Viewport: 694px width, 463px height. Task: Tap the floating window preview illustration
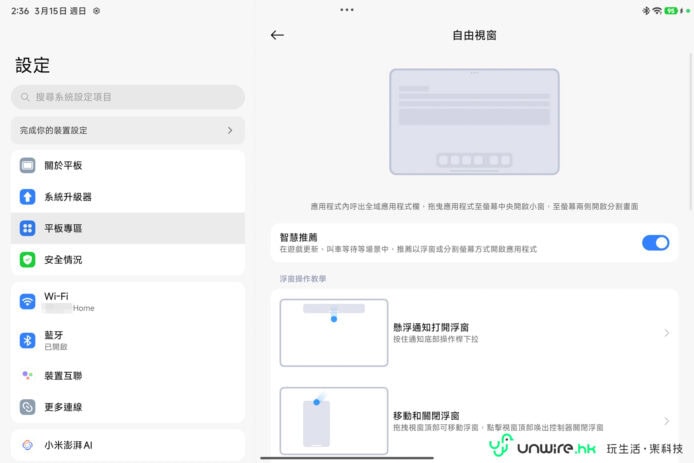[x=474, y=122]
